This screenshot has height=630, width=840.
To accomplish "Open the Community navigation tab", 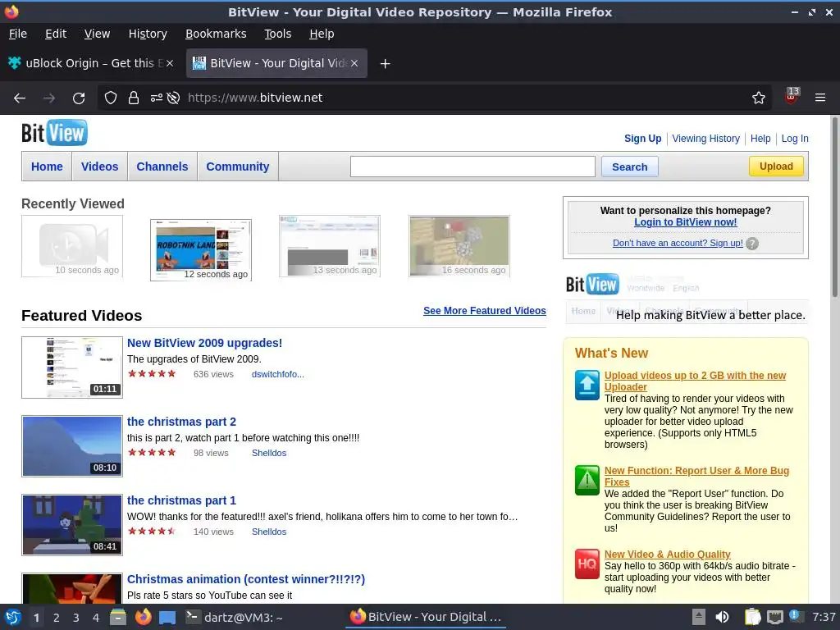I will coord(238,167).
